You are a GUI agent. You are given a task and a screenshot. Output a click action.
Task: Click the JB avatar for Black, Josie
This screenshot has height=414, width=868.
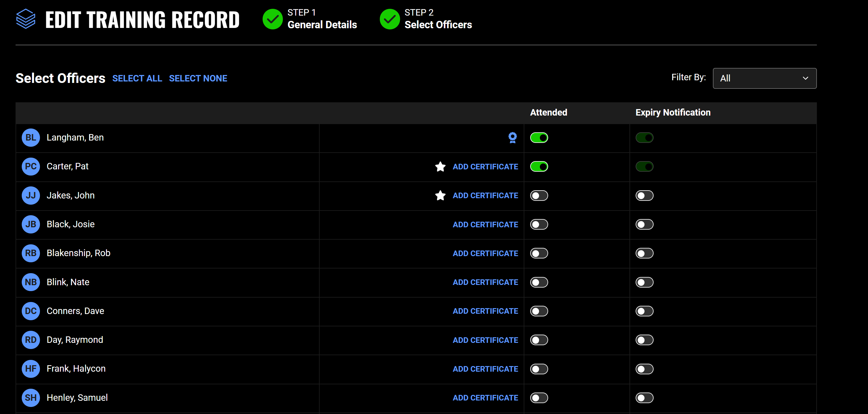click(x=31, y=224)
